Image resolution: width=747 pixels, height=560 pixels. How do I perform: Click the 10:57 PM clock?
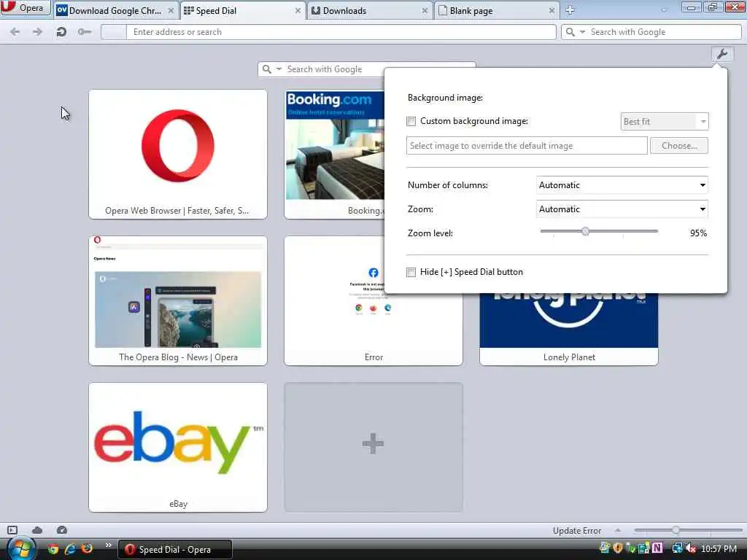point(719,549)
